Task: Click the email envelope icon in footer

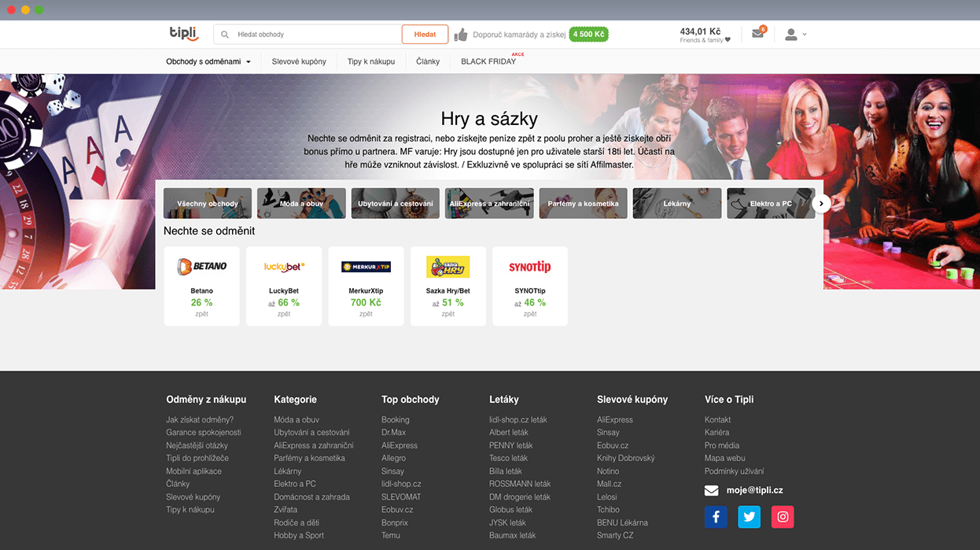Action: coord(711,490)
